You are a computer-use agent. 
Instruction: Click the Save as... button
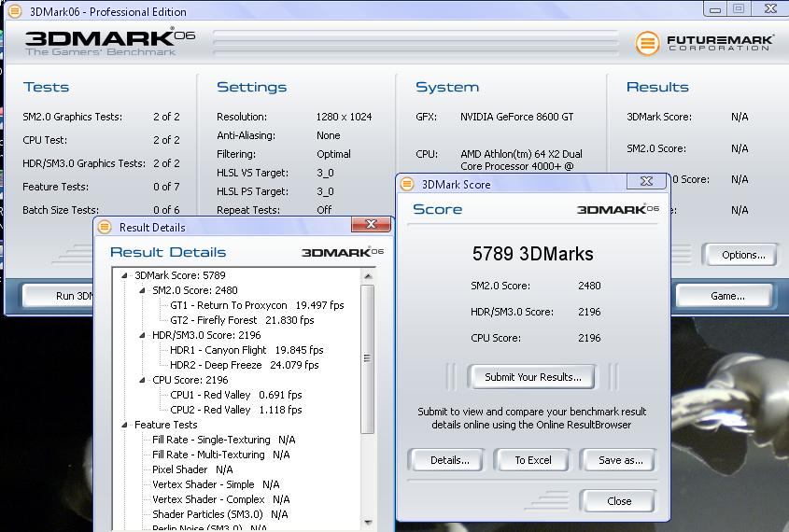620,460
